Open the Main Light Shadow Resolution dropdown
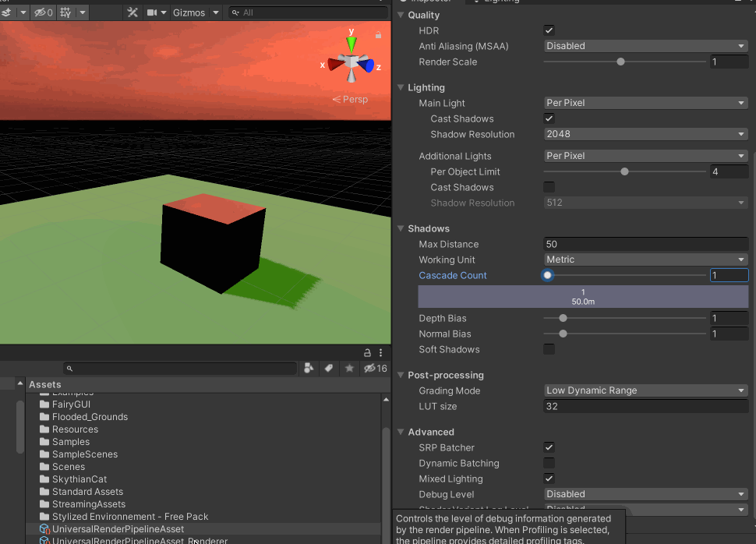 click(645, 134)
